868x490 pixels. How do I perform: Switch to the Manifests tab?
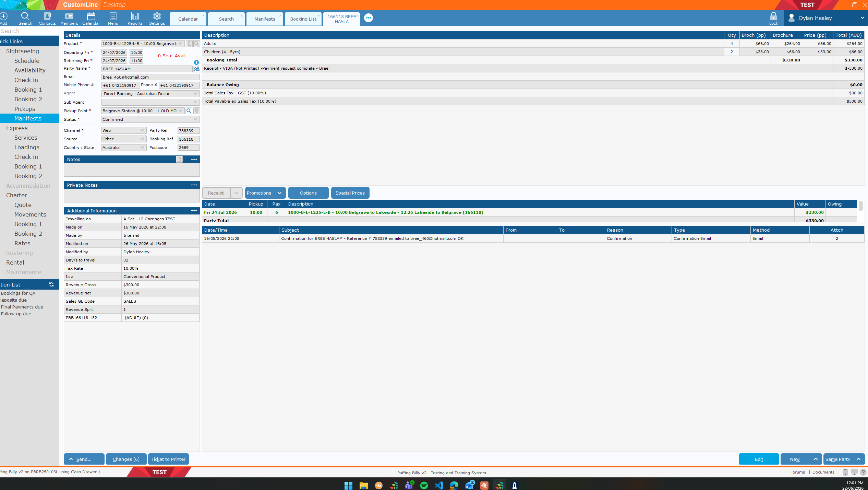pos(265,19)
